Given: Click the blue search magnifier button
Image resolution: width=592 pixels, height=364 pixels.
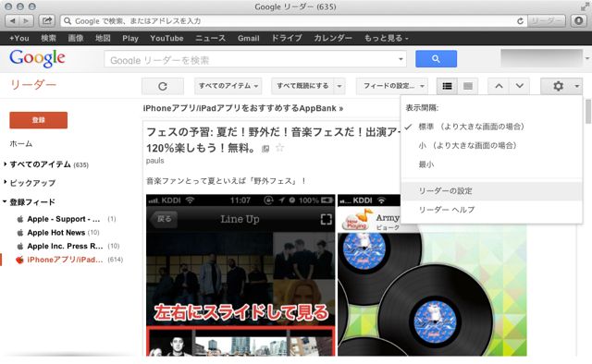Looking at the screenshot, I should [x=436, y=59].
